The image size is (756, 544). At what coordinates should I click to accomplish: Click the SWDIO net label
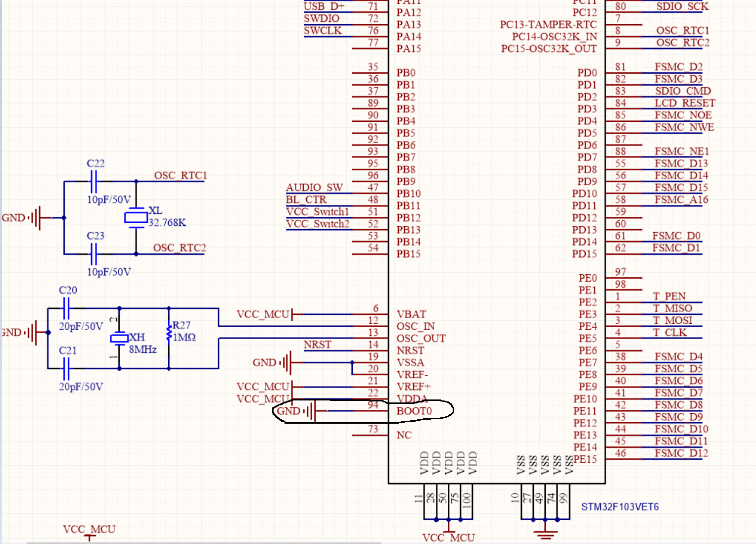click(322, 18)
